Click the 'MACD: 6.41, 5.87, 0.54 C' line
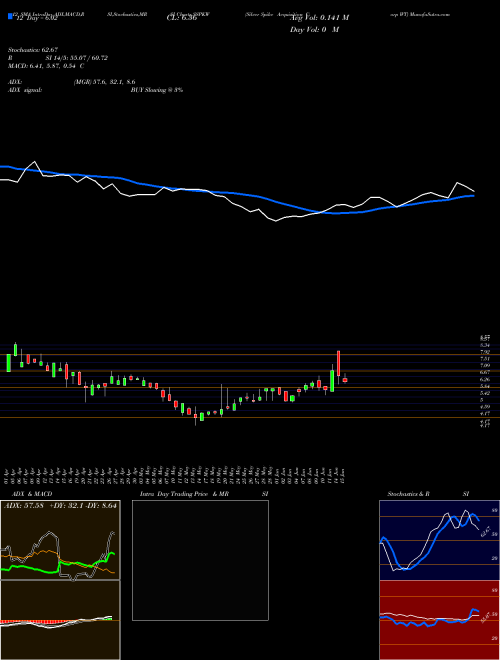This screenshot has height=660, width=500. coord(46,66)
